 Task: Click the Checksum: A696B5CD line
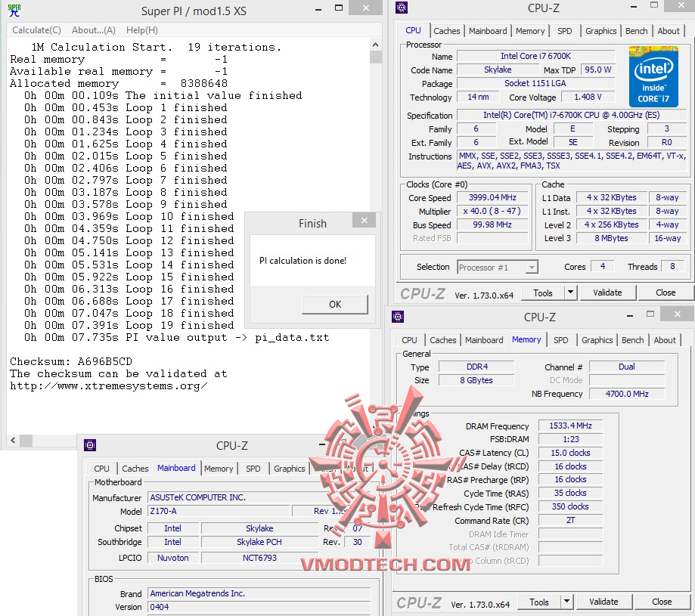[71, 361]
